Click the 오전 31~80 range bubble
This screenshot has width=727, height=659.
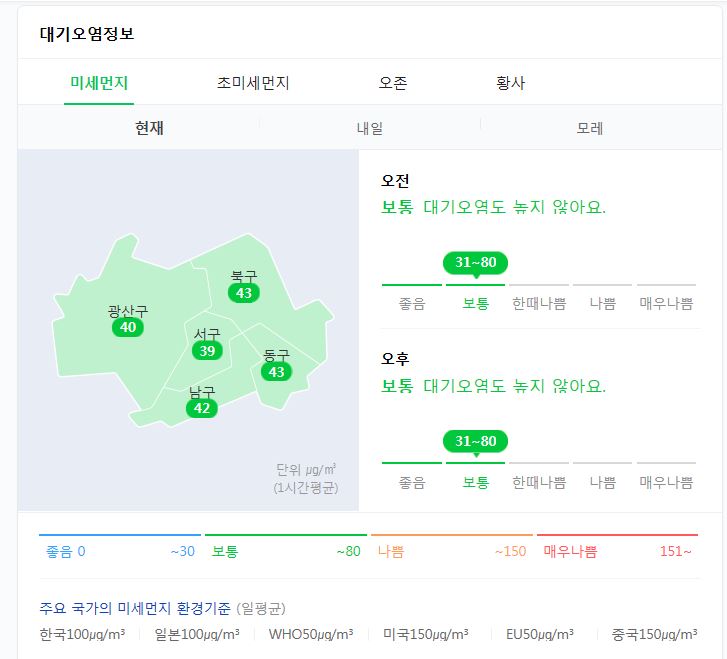click(x=475, y=263)
